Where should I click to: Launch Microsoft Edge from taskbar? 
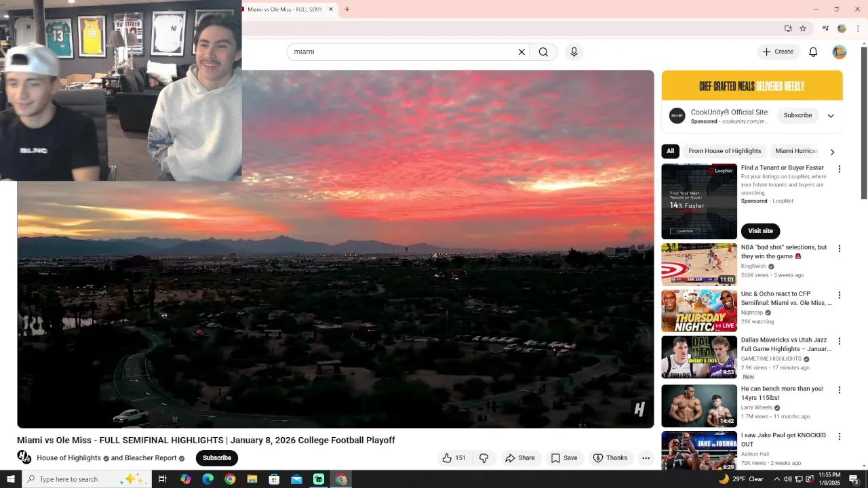coord(208,479)
